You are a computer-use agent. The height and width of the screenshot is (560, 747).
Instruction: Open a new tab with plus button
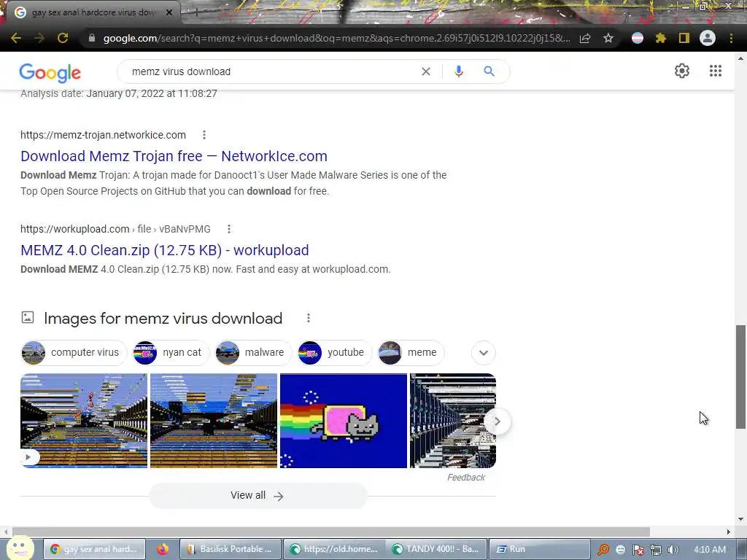tap(196, 13)
